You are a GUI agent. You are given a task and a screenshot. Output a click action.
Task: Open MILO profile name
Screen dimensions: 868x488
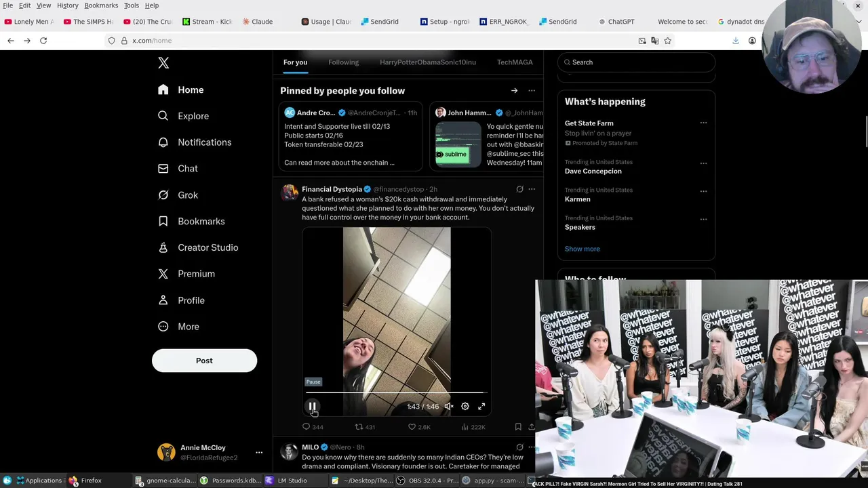311,447
